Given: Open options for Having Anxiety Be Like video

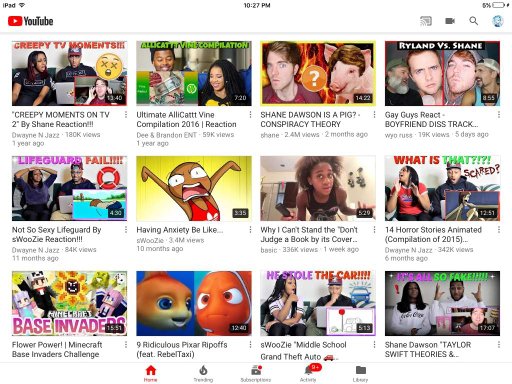Looking at the screenshot, I should [250, 230].
